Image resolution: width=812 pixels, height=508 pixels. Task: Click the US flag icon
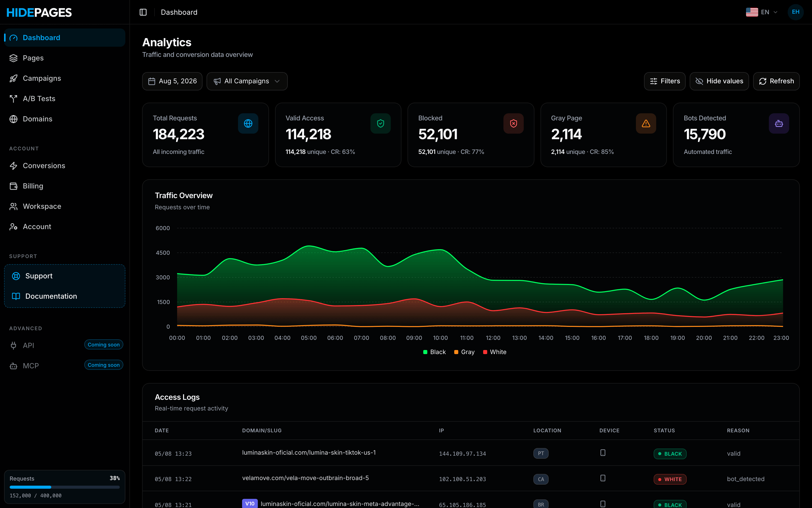click(x=752, y=12)
